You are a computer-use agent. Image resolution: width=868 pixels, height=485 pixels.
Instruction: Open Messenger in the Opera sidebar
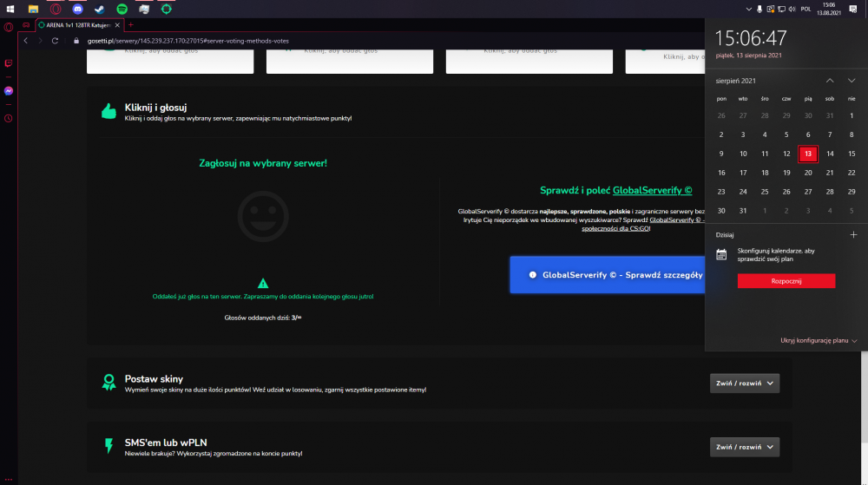click(9, 91)
